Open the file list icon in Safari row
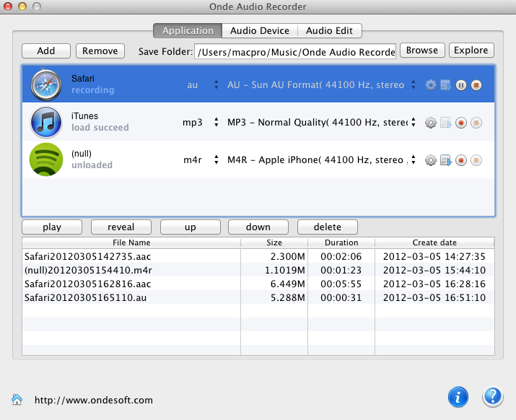 [445, 85]
